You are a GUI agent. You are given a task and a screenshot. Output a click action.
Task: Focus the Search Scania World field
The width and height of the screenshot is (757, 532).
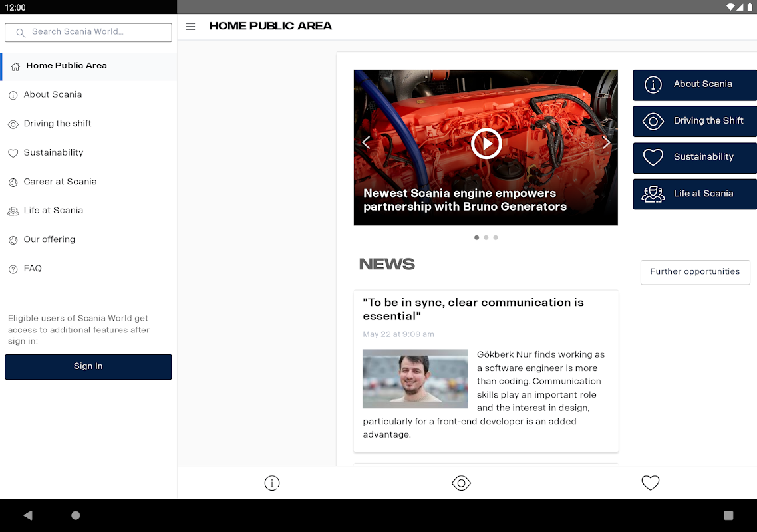tap(88, 33)
